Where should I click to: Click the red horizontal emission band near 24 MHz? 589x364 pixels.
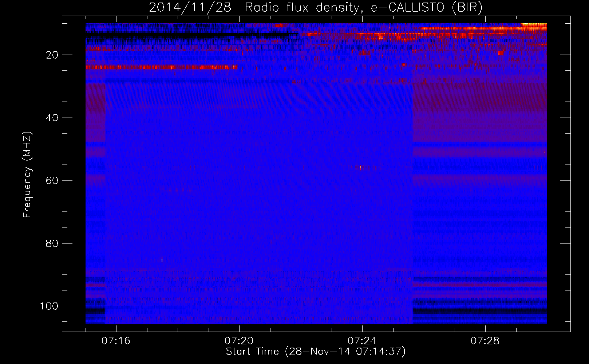(x=162, y=67)
